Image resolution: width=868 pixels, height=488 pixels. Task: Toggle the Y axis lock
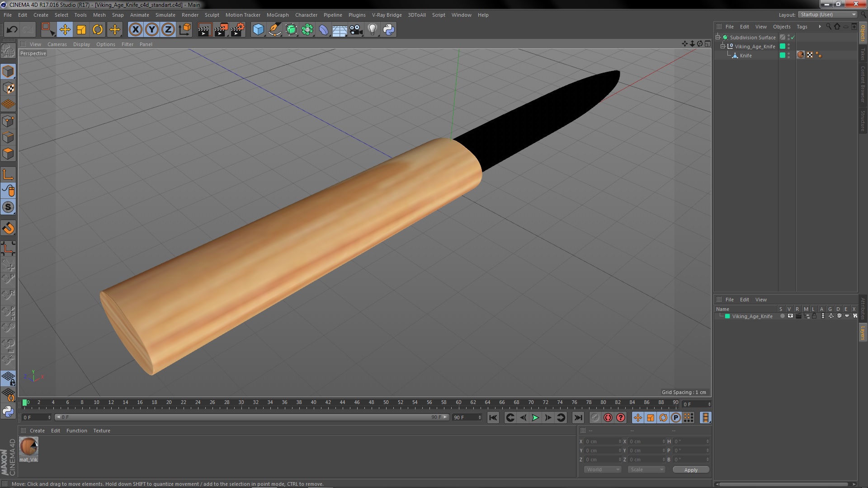click(152, 30)
